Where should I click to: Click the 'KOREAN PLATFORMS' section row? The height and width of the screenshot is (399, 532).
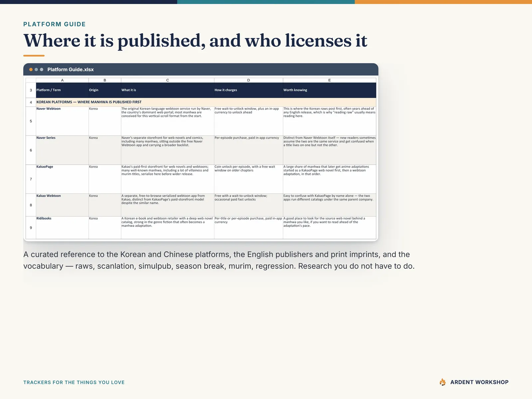(206, 102)
